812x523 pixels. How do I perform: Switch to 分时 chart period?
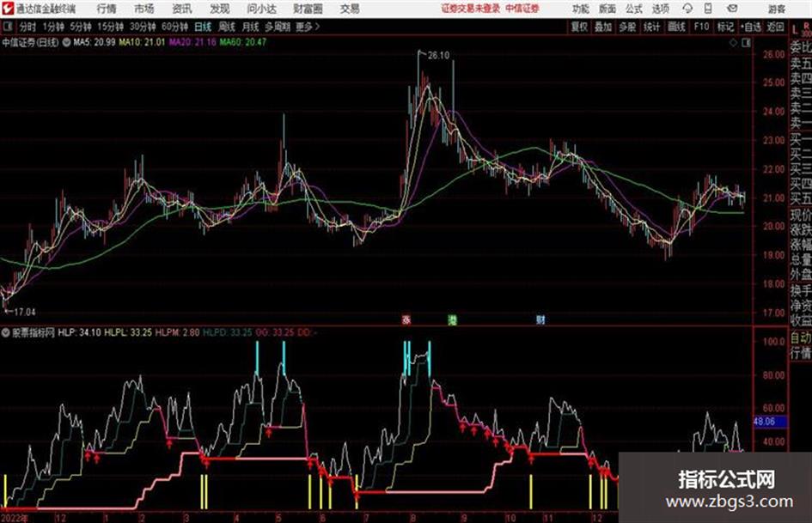(x=27, y=27)
